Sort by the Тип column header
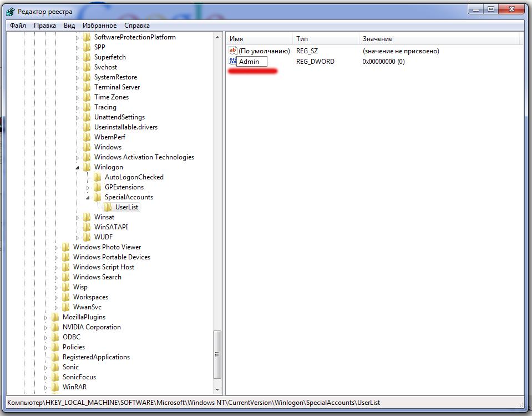The image size is (532, 416). point(326,39)
